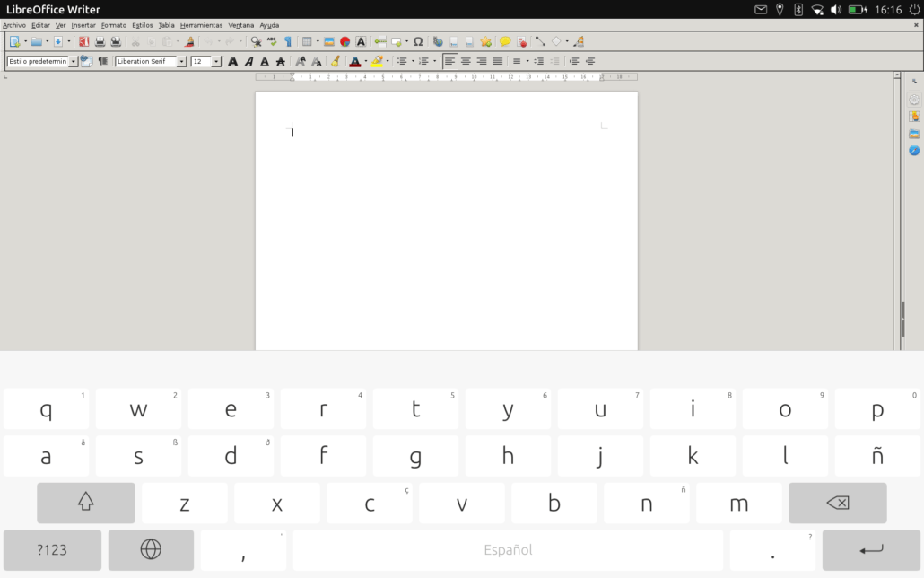Open Find and Replace icon
The image size is (924, 578).
256,41
